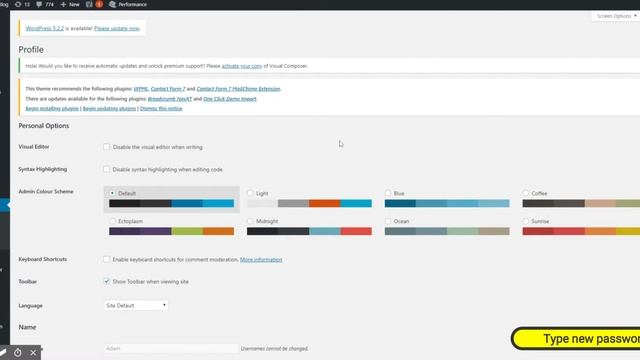Click the Ectoplasm scheme colour palette bar
This screenshot has width=640, height=360.
coord(171,231)
